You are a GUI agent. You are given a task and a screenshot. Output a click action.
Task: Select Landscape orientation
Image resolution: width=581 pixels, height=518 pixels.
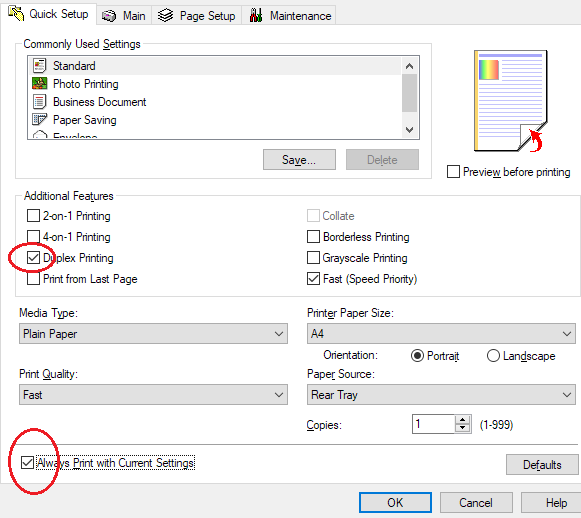pyautogui.click(x=493, y=356)
